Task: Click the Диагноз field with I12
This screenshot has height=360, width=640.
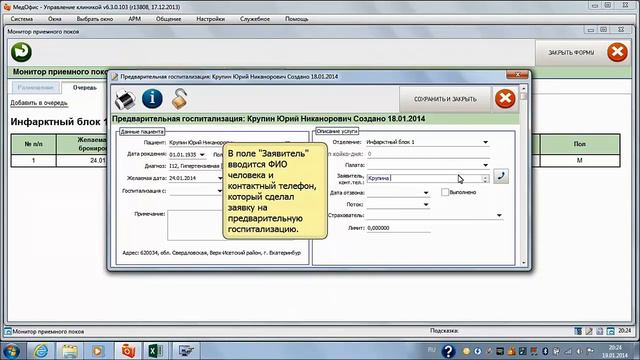Action: click(x=196, y=166)
